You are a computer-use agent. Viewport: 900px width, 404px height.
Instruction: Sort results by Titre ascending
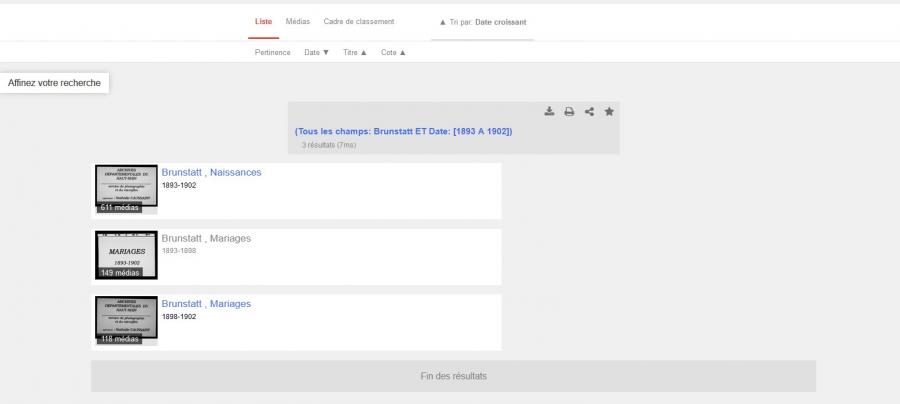[x=355, y=52]
